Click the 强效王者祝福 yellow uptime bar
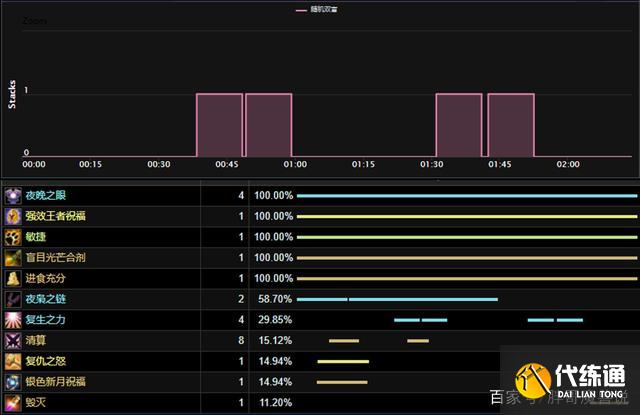The width and height of the screenshot is (640, 415). [x=466, y=216]
